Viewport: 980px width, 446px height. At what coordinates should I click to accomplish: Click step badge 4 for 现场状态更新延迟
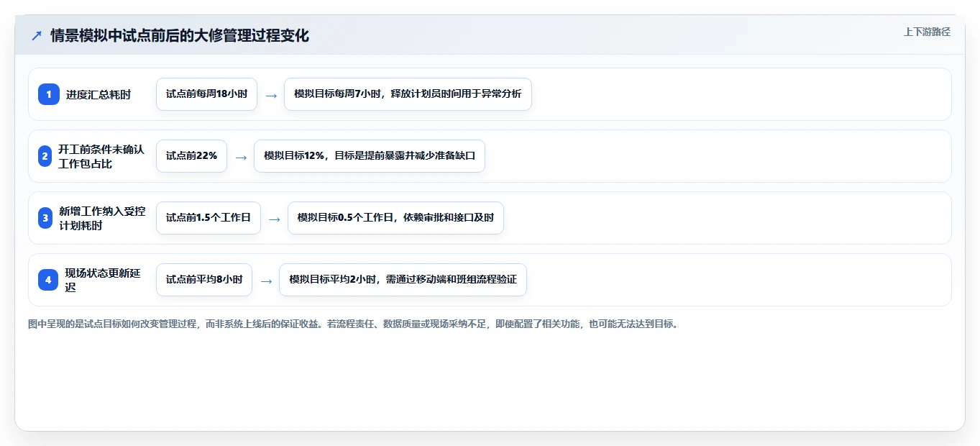click(48, 280)
